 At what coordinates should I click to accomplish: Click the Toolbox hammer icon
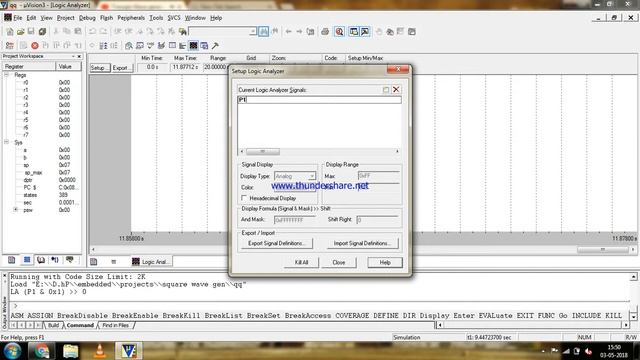point(215,45)
